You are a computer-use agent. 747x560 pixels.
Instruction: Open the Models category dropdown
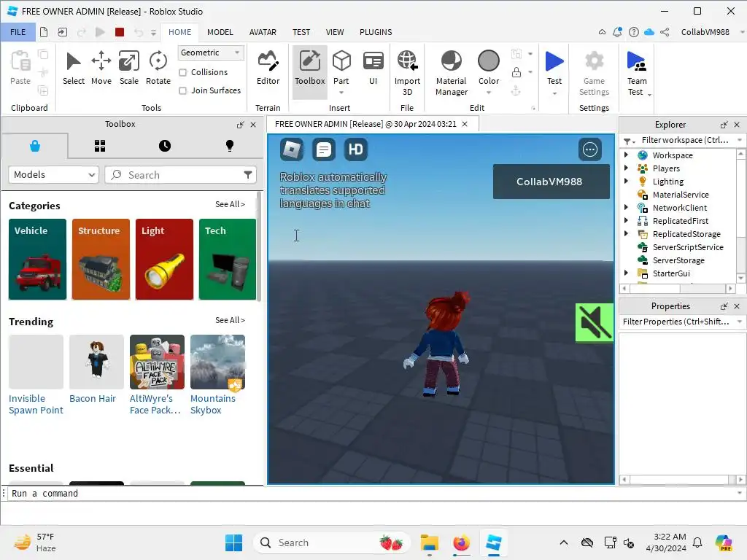(x=53, y=175)
